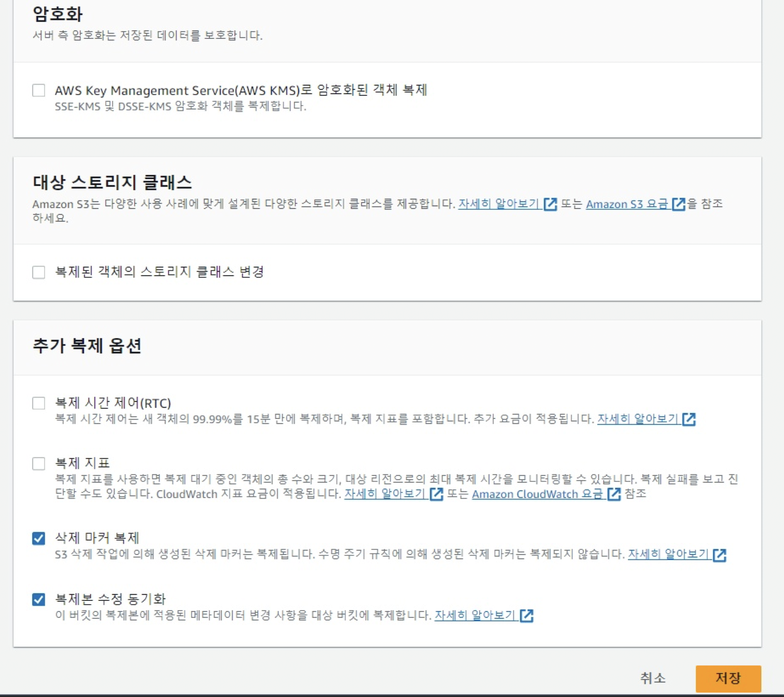Open 자세히 알아보기 link for 복제 시간 제어
784x697 pixels.
click(x=638, y=419)
